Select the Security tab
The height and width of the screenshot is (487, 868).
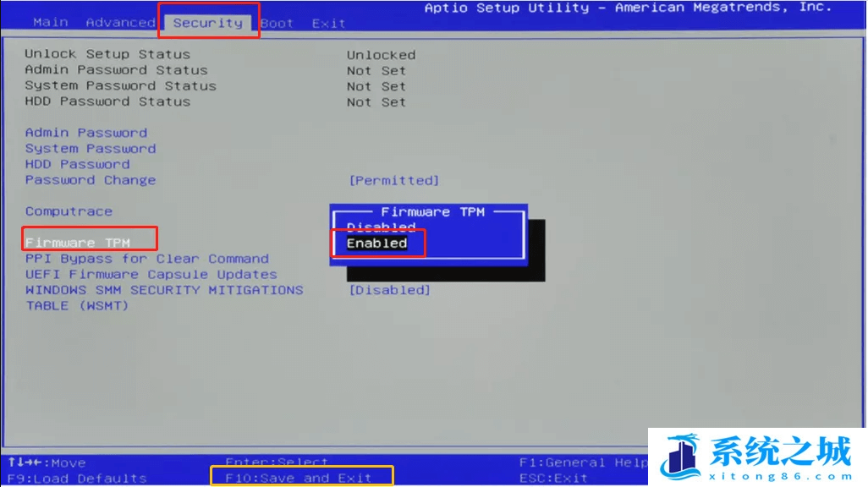tap(207, 23)
